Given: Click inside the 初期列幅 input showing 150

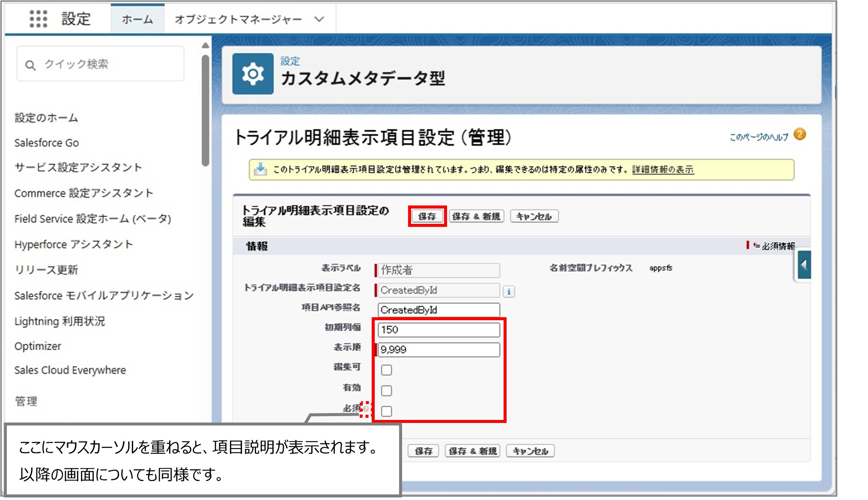Looking at the screenshot, I should (x=438, y=329).
